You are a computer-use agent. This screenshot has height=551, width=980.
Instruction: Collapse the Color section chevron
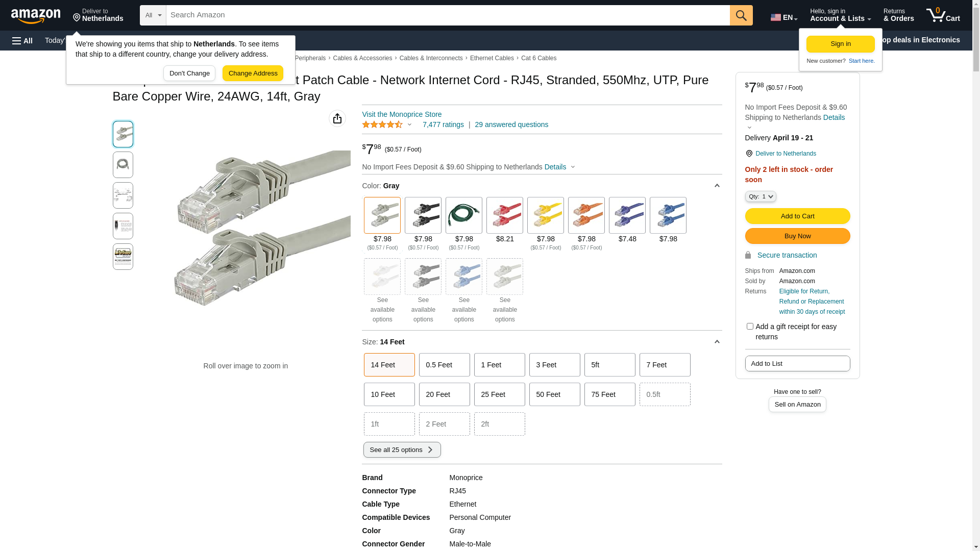717,186
